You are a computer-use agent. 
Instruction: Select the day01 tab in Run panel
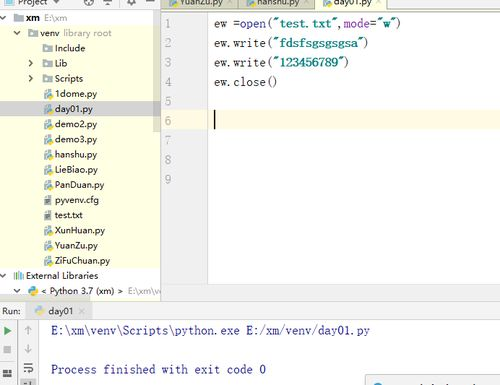pyautogui.click(x=60, y=311)
